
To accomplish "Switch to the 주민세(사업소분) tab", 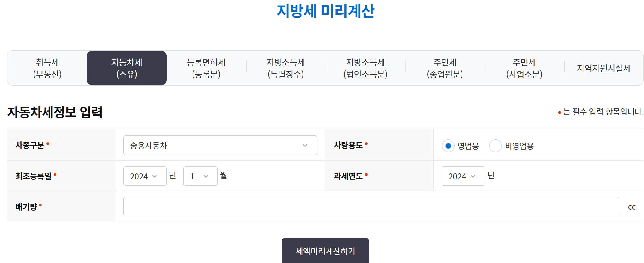I will click(524, 68).
